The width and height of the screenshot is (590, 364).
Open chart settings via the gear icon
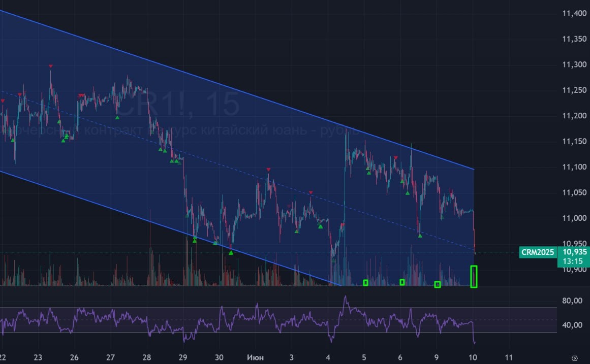pyautogui.click(x=575, y=358)
